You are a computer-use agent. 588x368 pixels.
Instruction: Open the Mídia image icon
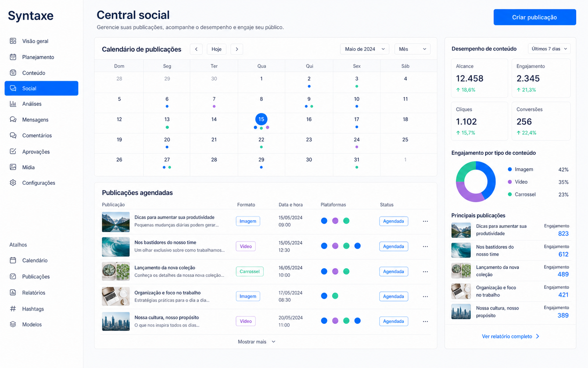pos(13,167)
